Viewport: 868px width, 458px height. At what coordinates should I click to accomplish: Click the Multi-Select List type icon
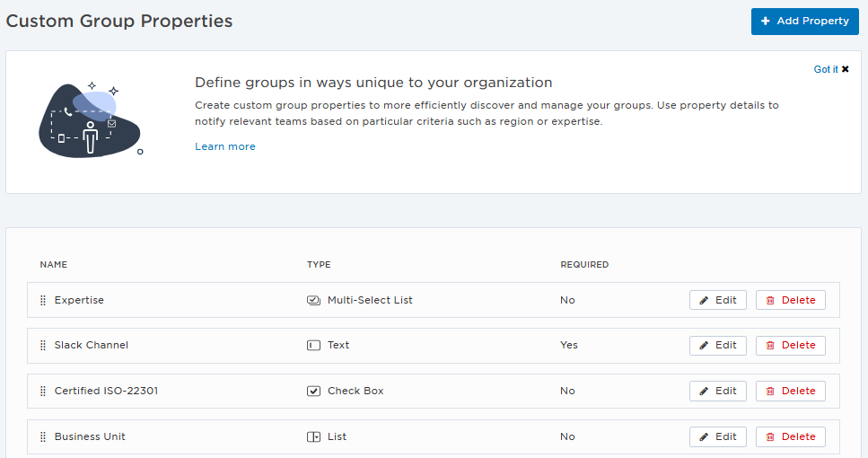[313, 301]
